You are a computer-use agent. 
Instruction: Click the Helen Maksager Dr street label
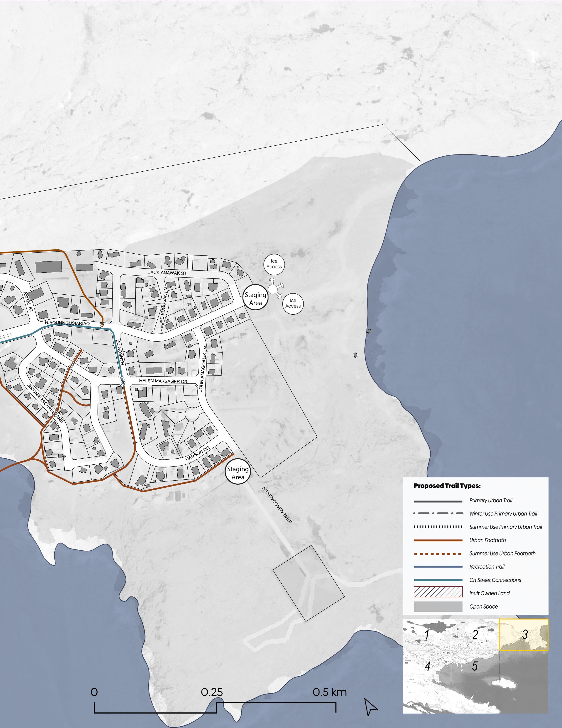click(163, 381)
